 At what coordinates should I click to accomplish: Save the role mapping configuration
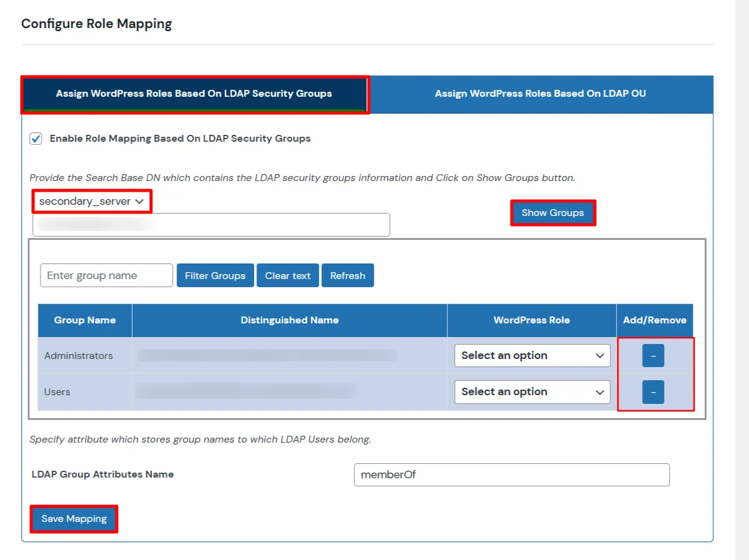pos(73,518)
